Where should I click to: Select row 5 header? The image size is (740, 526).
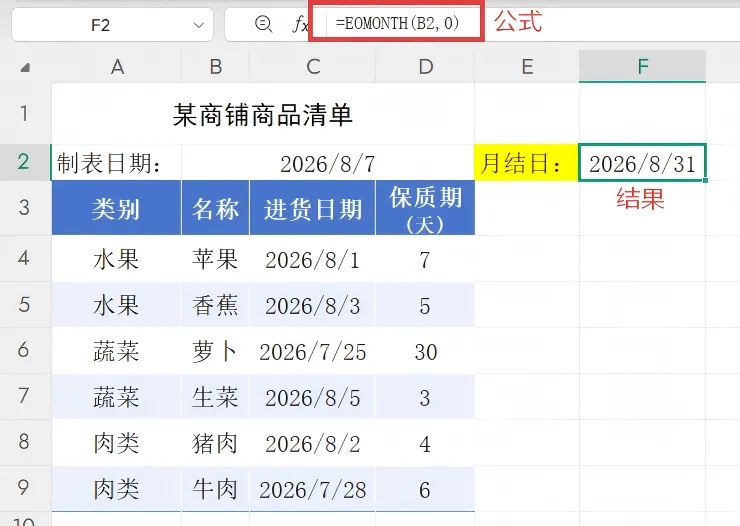click(x=25, y=305)
